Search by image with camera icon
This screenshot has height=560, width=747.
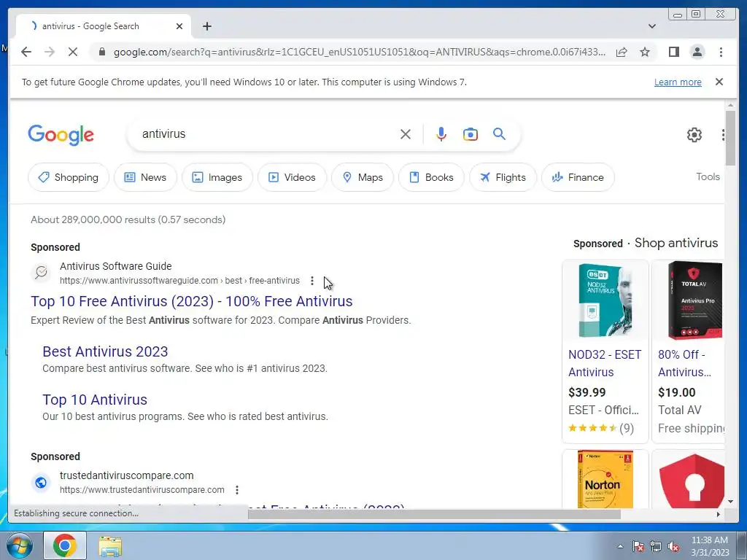click(x=471, y=134)
